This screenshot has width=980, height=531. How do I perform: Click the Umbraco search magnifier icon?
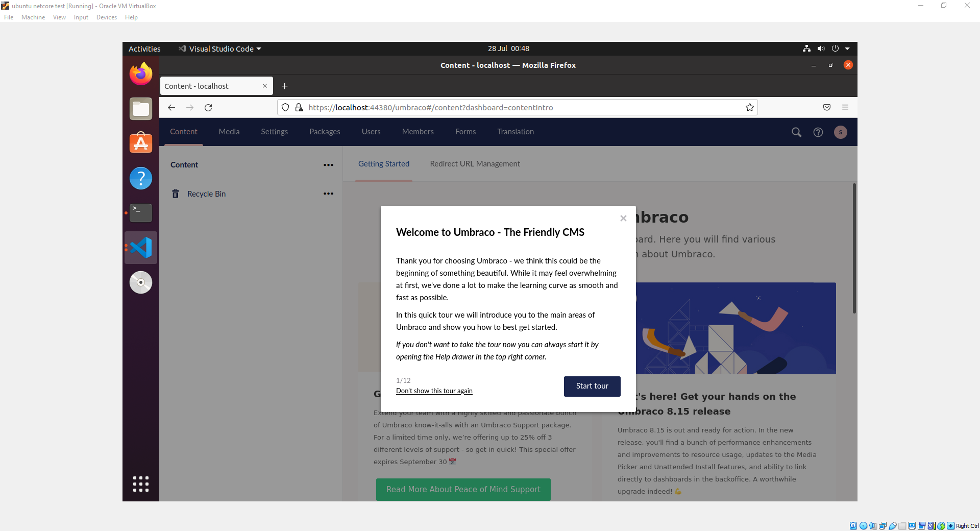coord(796,132)
